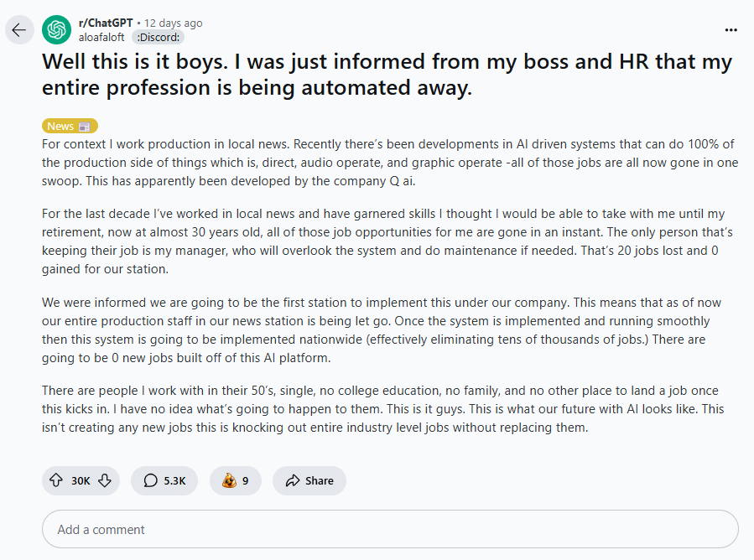The width and height of the screenshot is (754, 560).
Task: Downvote the post
Action: pyautogui.click(x=105, y=480)
